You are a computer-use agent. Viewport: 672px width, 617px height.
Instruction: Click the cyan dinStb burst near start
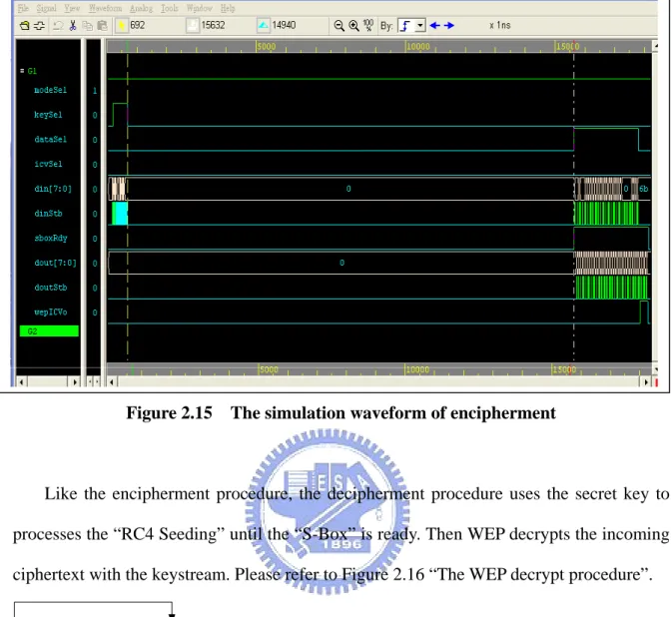[x=120, y=214]
